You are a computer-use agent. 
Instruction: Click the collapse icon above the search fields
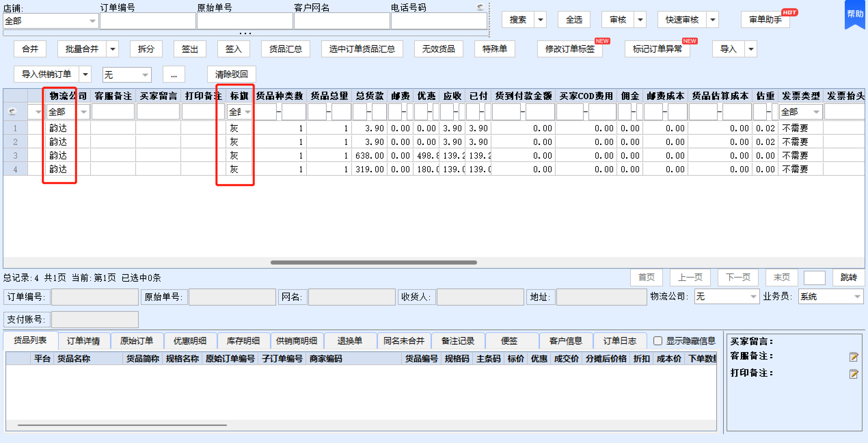(x=480, y=7)
